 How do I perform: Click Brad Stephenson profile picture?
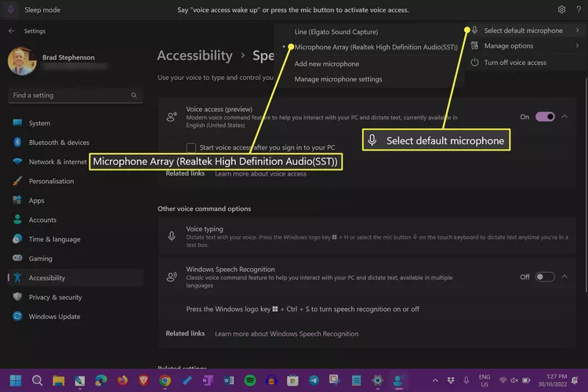coord(22,61)
